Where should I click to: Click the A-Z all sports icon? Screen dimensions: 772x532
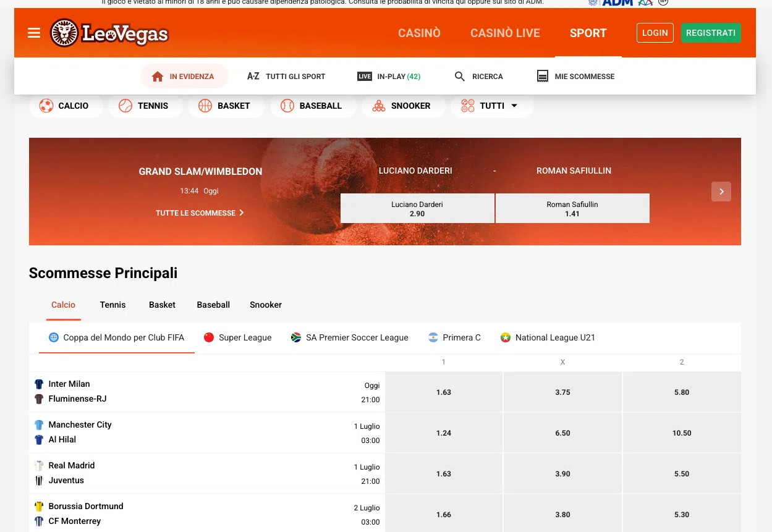[253, 77]
